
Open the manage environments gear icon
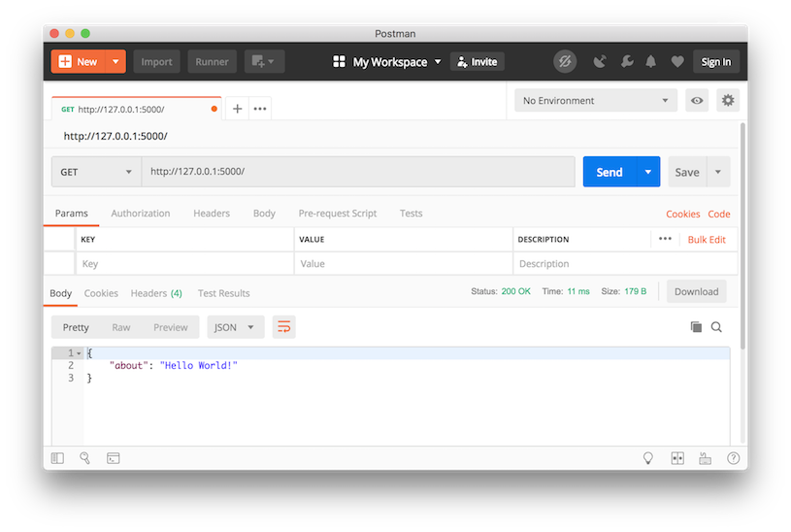[x=728, y=100]
